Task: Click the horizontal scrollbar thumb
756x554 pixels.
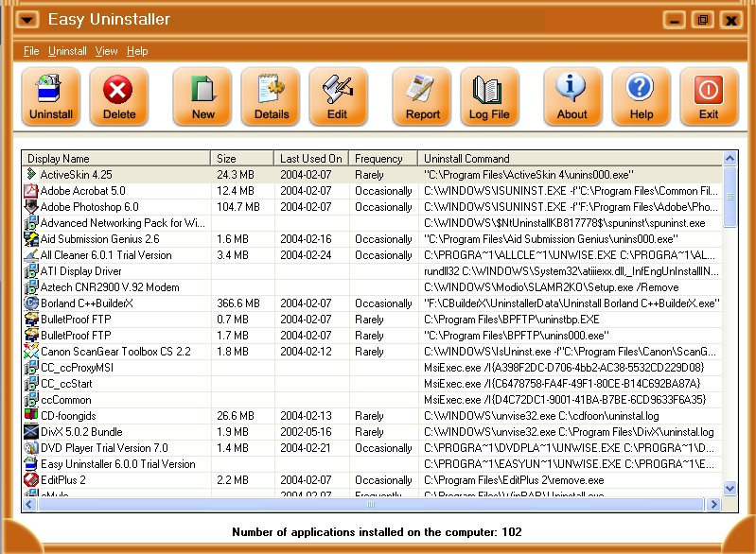Action: pos(371,505)
